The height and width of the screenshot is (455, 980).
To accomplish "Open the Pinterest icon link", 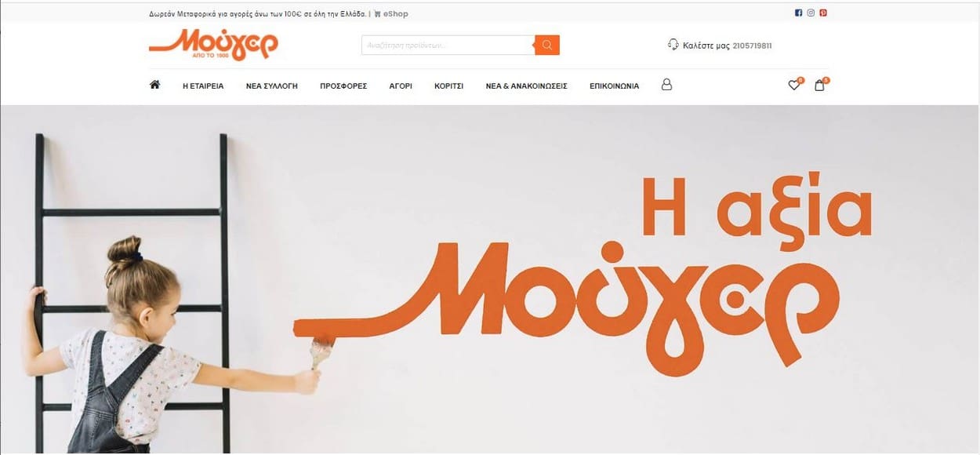I will (824, 13).
